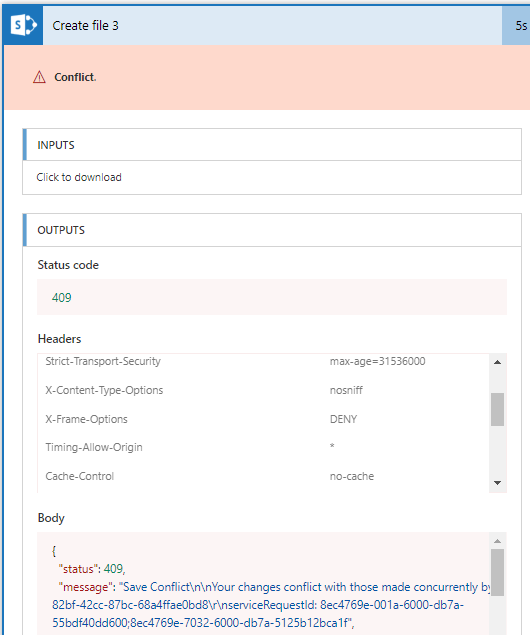Click the Conflict. error message text
The width and height of the screenshot is (530, 635).
[75, 77]
